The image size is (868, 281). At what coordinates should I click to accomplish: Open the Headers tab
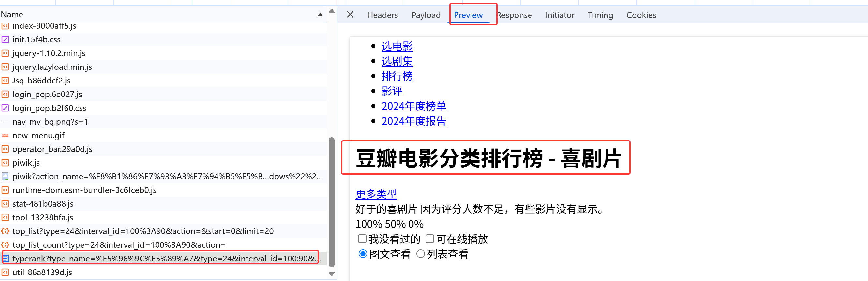[382, 15]
